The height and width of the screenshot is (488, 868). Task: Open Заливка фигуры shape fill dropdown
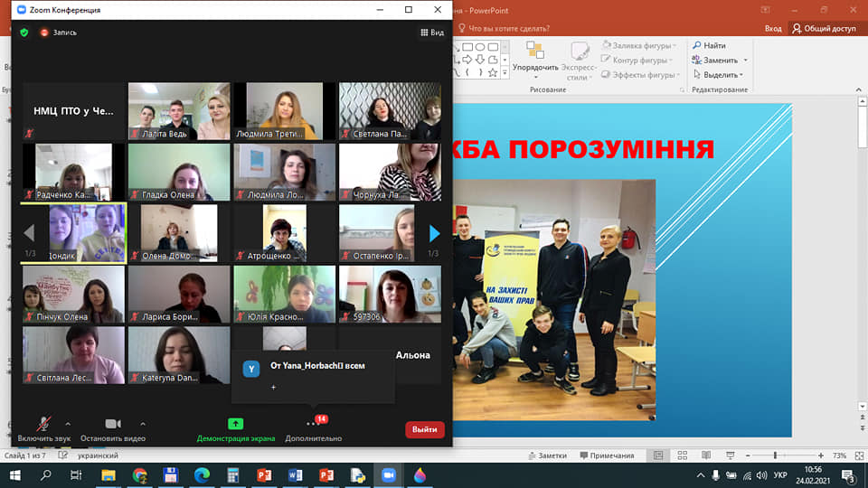639,45
